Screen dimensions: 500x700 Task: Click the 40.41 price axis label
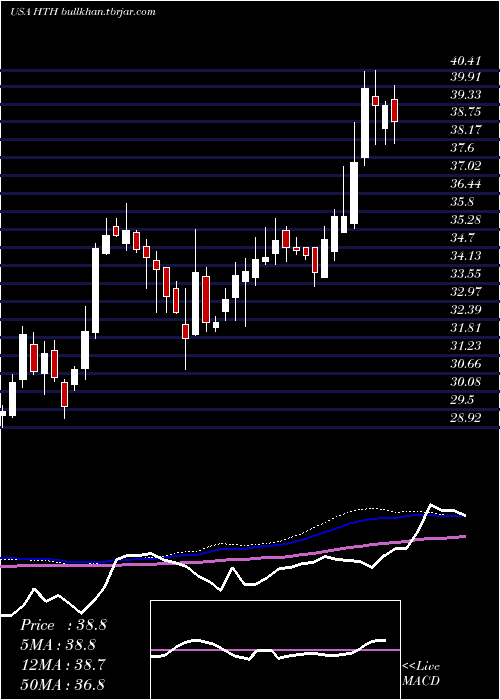pos(465,59)
